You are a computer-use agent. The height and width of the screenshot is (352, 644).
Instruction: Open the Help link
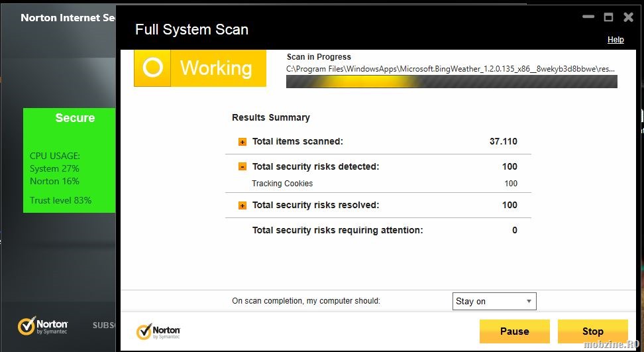point(616,40)
